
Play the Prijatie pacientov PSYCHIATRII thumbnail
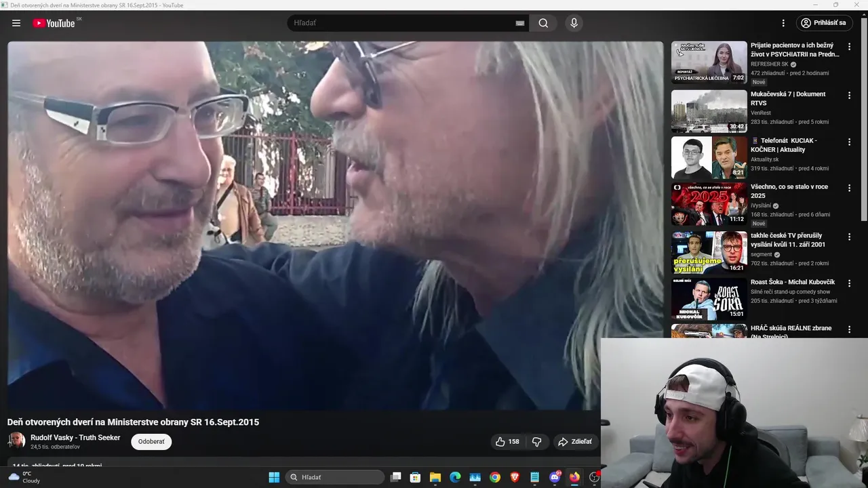coord(709,62)
